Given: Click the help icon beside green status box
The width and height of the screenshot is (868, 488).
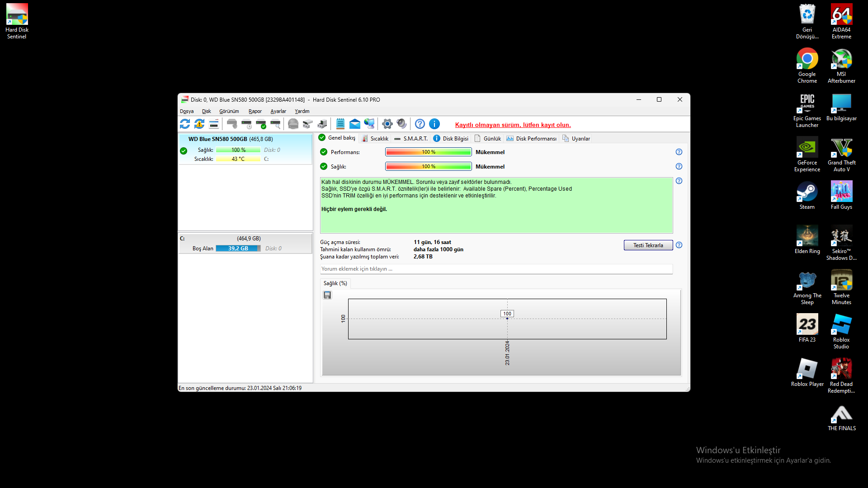Looking at the screenshot, I should pos(679,181).
